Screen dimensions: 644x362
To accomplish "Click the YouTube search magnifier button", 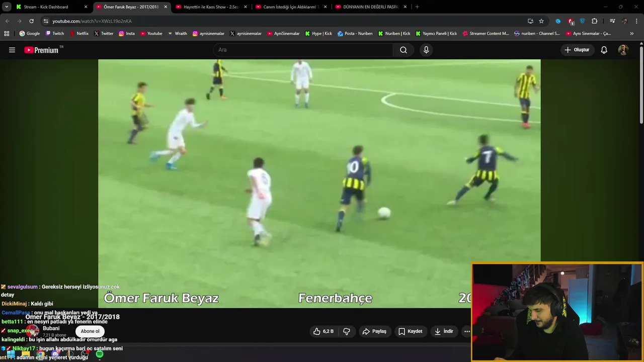I will [x=404, y=50].
